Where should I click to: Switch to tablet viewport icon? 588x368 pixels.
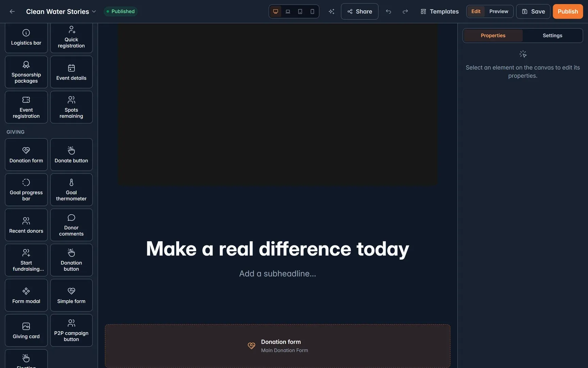pyautogui.click(x=300, y=12)
